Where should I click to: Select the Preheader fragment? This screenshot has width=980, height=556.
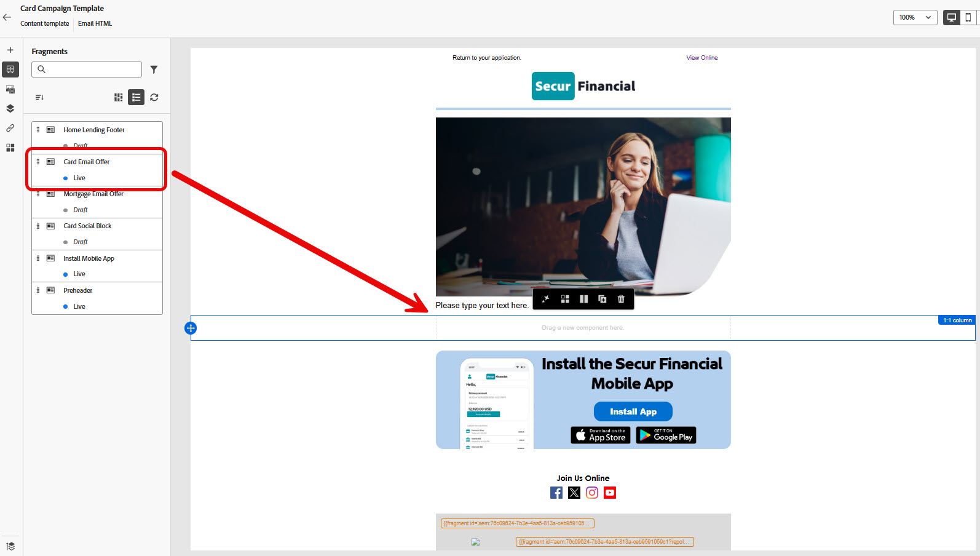tap(97, 298)
